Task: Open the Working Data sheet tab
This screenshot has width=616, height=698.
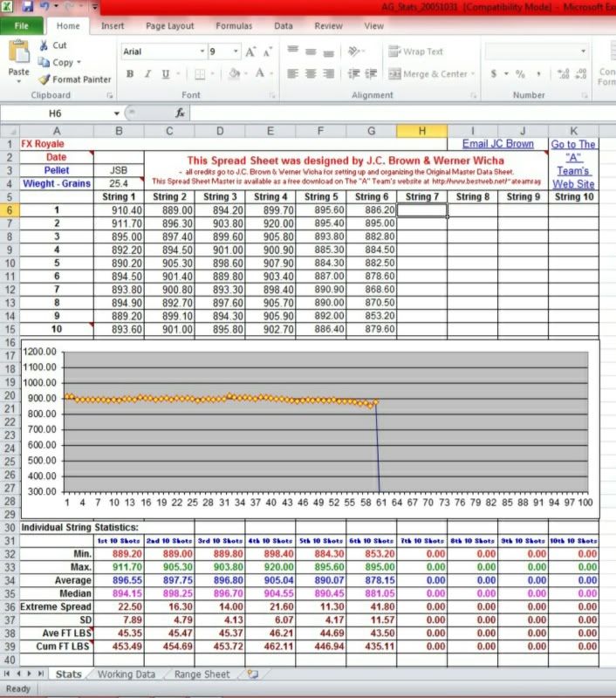Action: coord(127,674)
